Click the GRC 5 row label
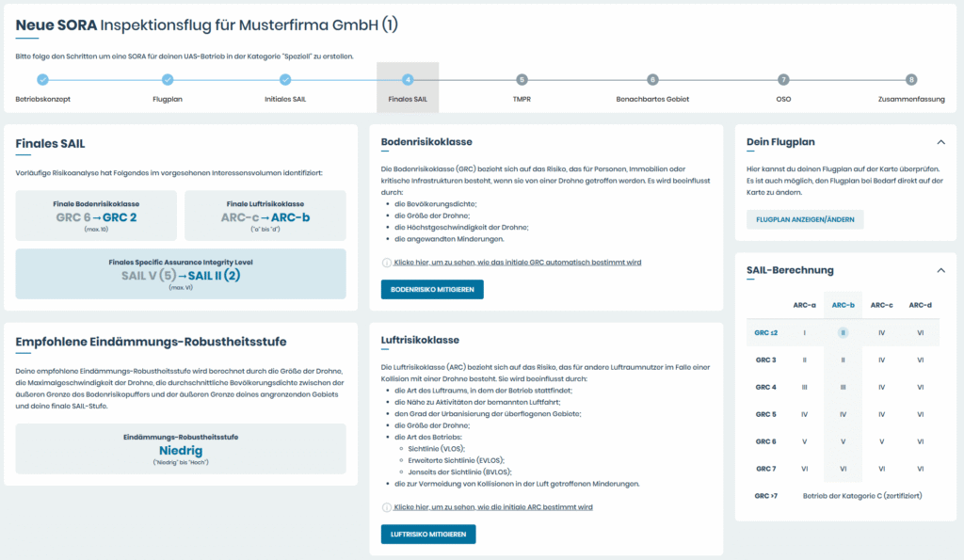Screen dimensions: 964x560 click(x=766, y=414)
